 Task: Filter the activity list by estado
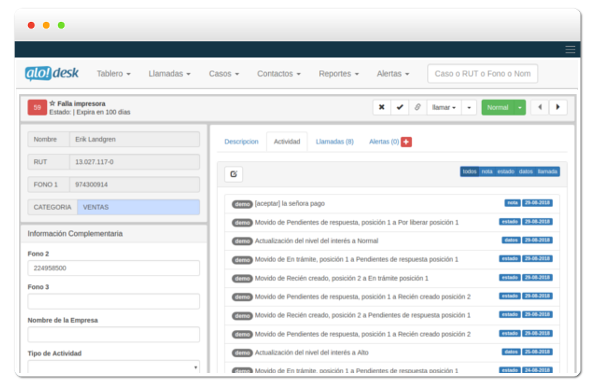[x=505, y=171]
